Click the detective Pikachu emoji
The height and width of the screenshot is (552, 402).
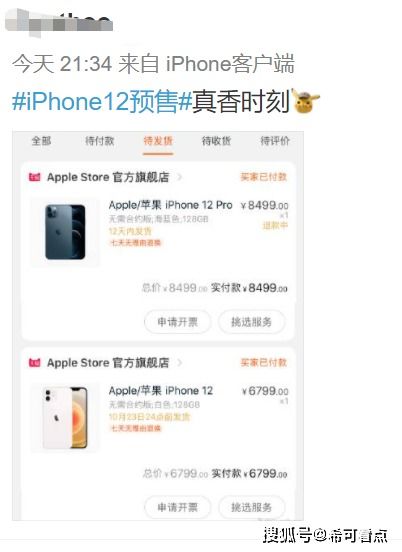pyautogui.click(x=305, y=101)
